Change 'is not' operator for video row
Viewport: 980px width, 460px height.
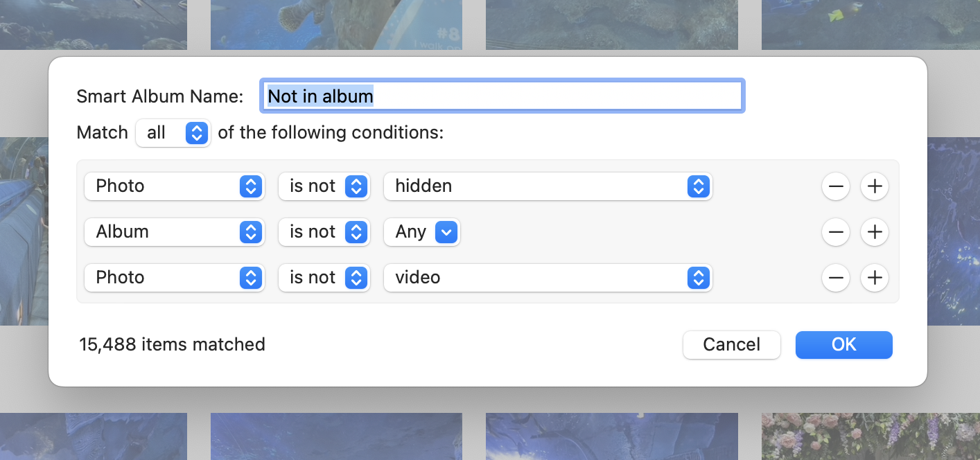(x=323, y=278)
